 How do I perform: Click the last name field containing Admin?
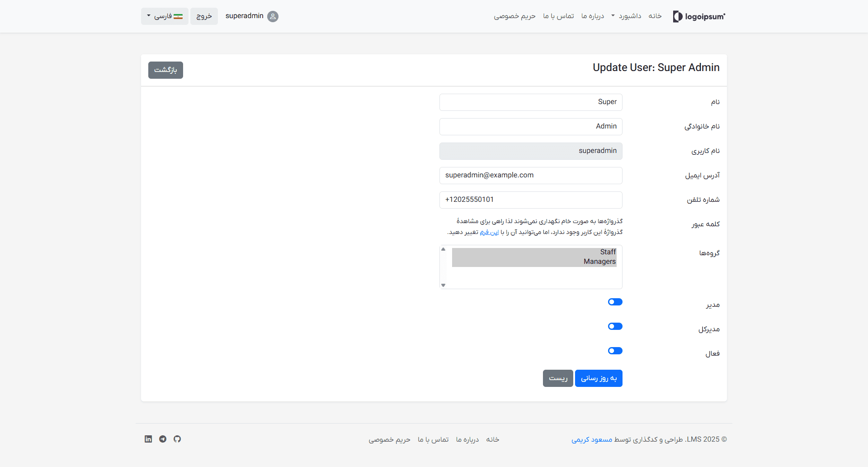[x=531, y=127]
